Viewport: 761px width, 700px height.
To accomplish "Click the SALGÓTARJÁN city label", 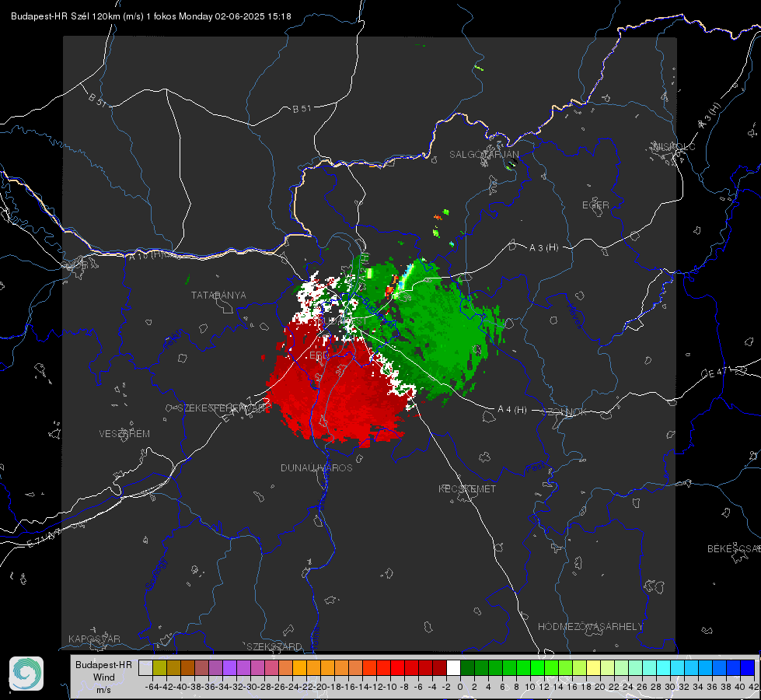I will click(483, 155).
